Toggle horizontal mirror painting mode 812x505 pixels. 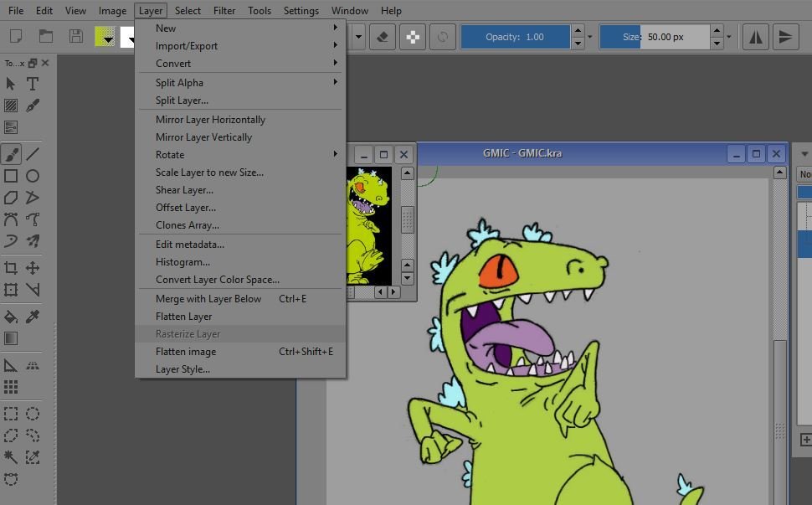click(x=756, y=37)
